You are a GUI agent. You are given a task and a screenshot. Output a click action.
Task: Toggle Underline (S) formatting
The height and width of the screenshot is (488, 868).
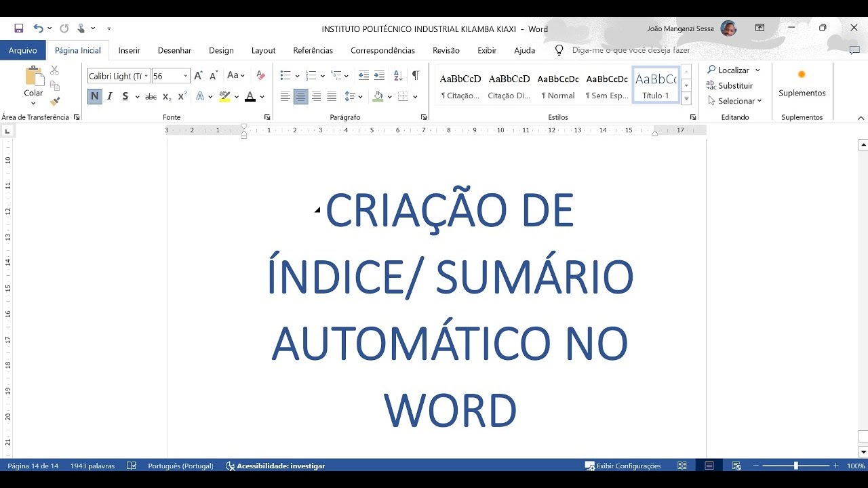point(125,97)
